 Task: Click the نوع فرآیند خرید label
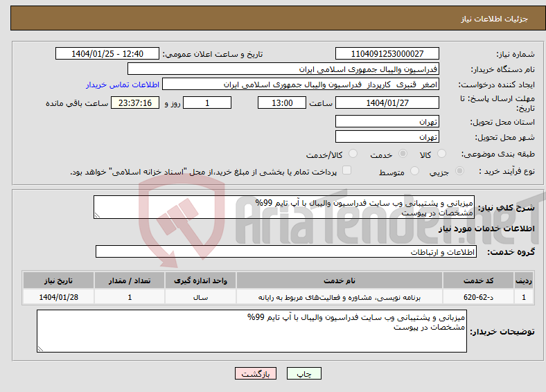[507, 171]
